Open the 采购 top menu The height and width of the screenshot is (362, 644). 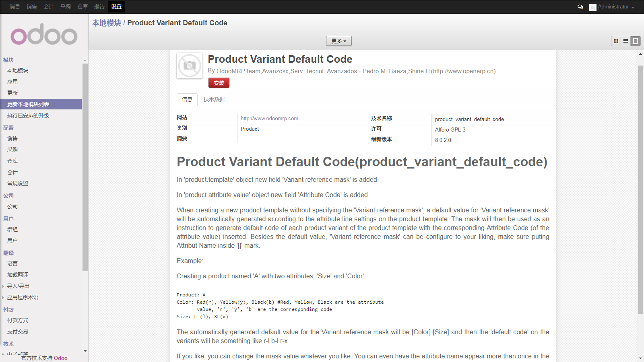(66, 6)
